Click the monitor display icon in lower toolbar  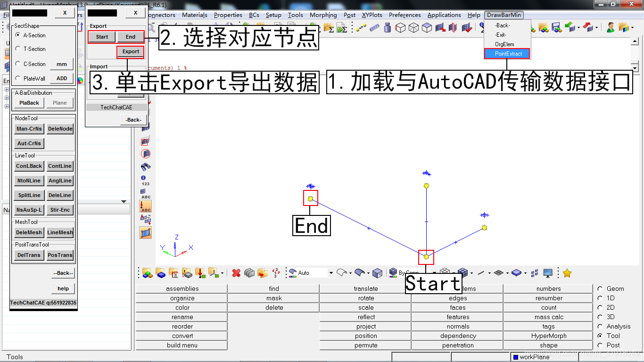click(548, 273)
